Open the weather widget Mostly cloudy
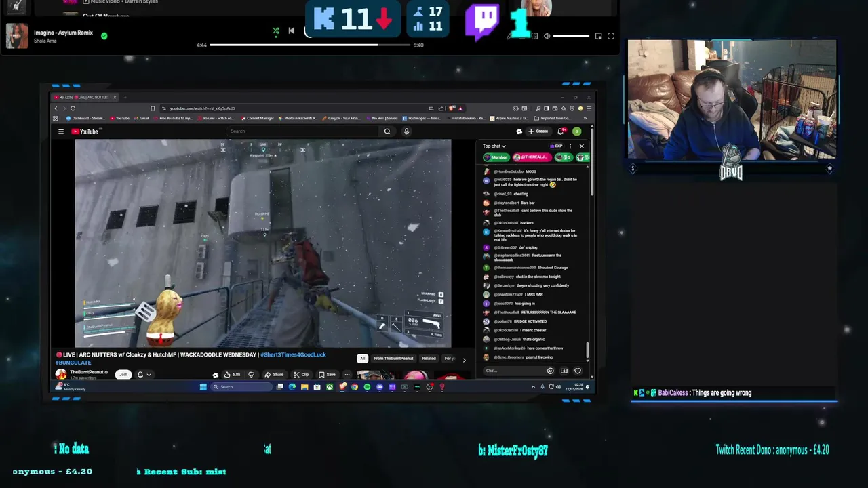The height and width of the screenshot is (488, 868). 72,387
